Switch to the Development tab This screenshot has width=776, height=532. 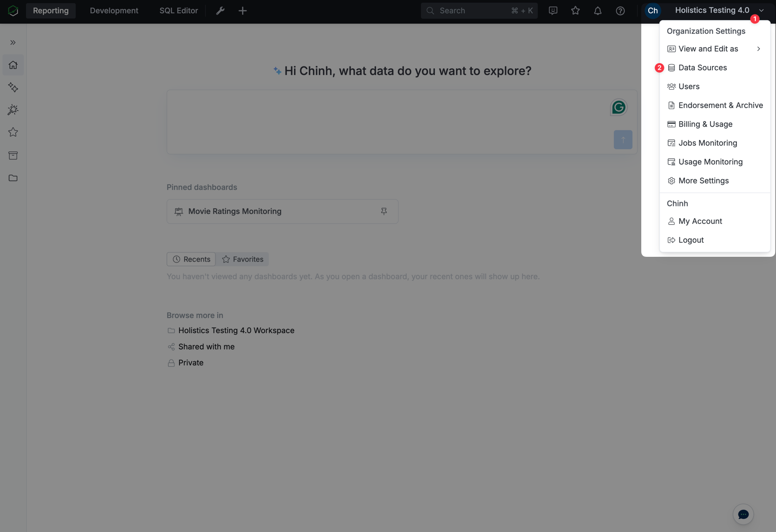(113, 10)
